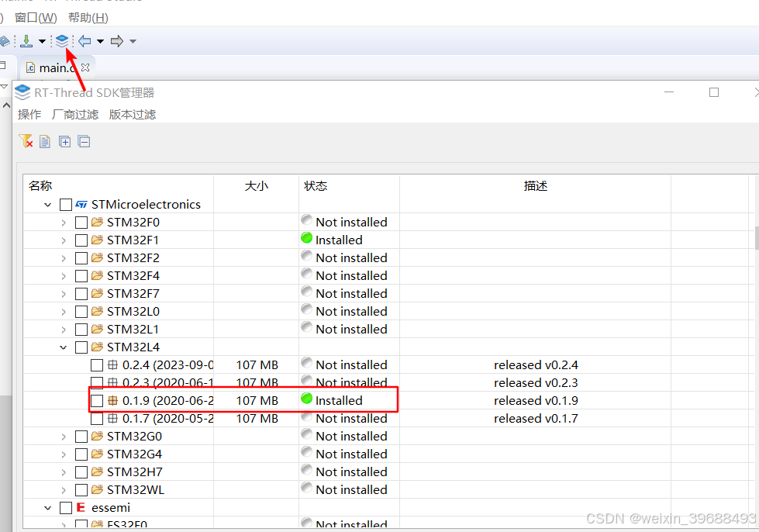Tick the checkbox for version 0.2.4
Image resolution: width=759 pixels, height=532 pixels.
(97, 365)
